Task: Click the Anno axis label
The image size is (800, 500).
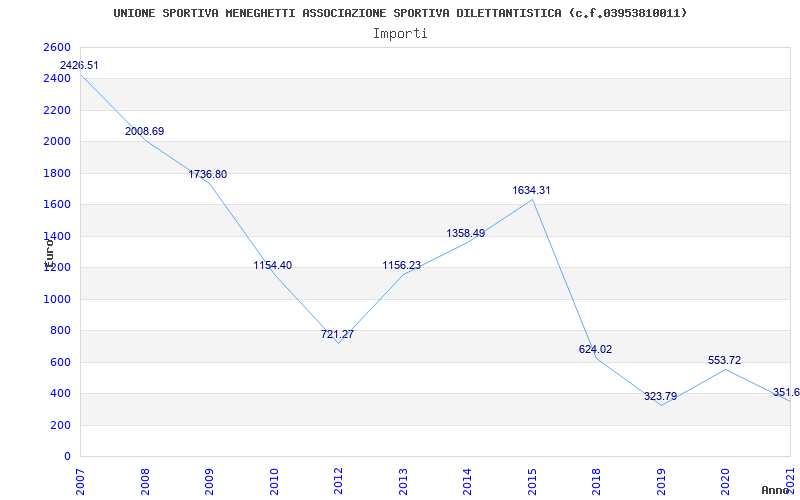Action: coord(774,490)
